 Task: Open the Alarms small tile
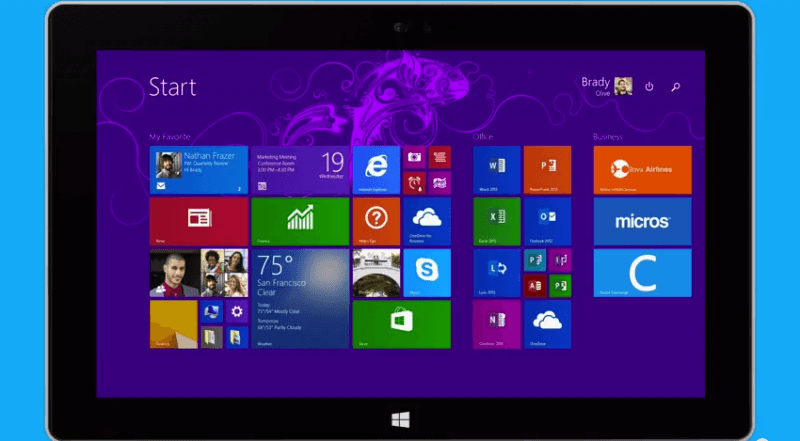(x=414, y=183)
